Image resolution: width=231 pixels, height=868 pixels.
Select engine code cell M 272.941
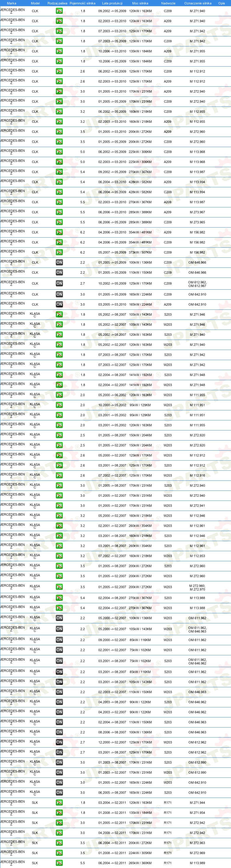(x=197, y=506)
